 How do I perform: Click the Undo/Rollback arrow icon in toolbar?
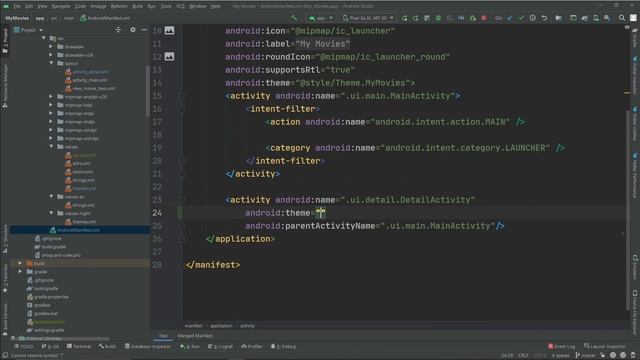(544, 18)
